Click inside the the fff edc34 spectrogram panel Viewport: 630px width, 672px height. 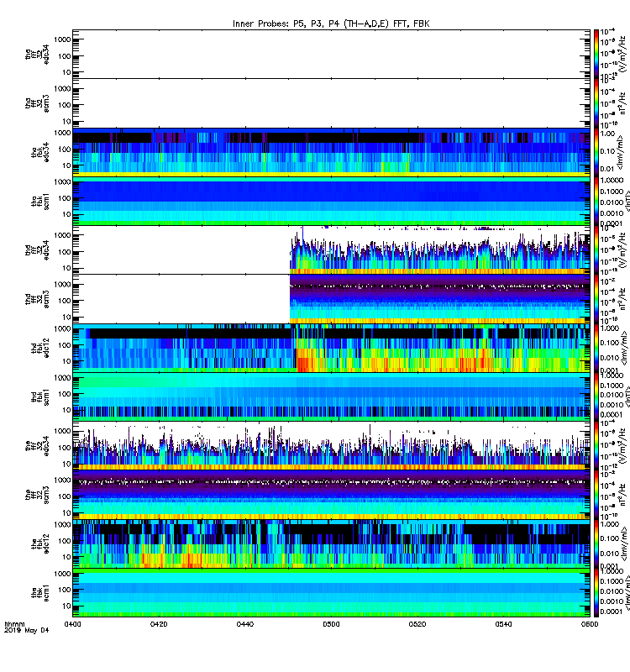(x=331, y=446)
